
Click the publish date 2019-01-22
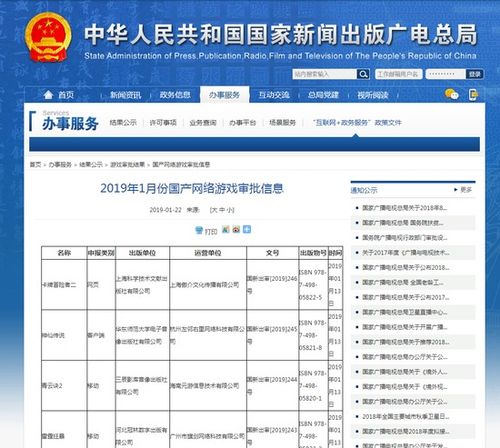coord(166,210)
